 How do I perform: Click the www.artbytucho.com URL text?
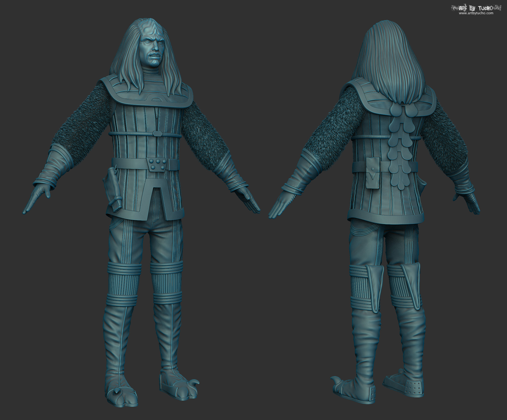click(476, 13)
